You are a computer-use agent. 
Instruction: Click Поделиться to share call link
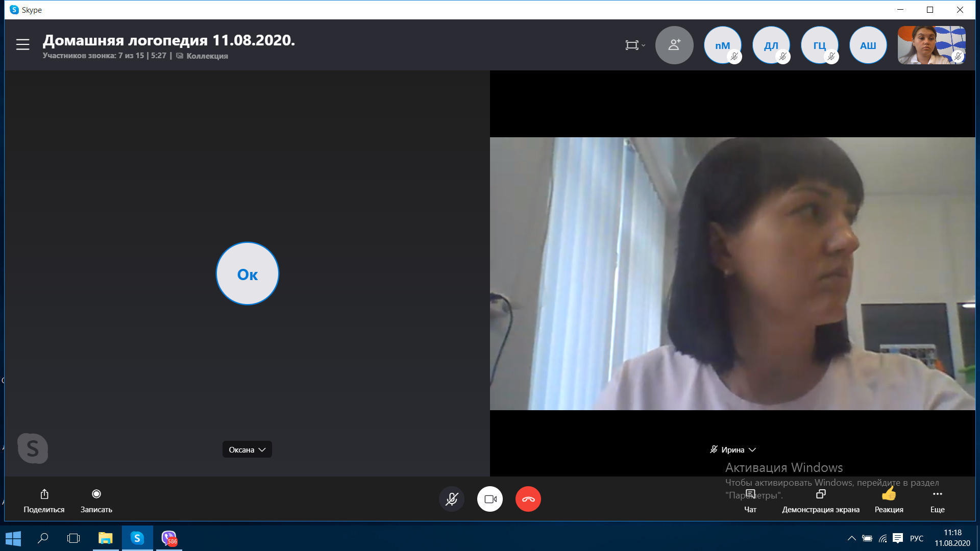tap(44, 500)
